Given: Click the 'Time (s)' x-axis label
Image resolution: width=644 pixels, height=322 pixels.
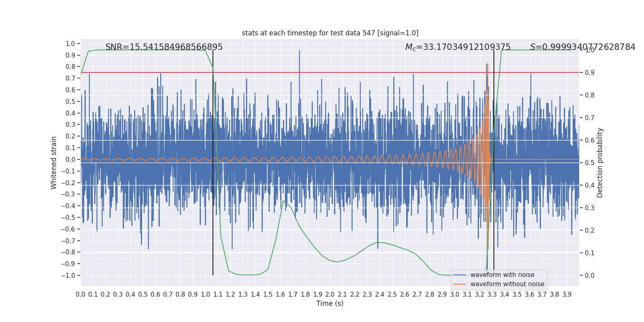Looking at the screenshot, I should pyautogui.click(x=330, y=303).
